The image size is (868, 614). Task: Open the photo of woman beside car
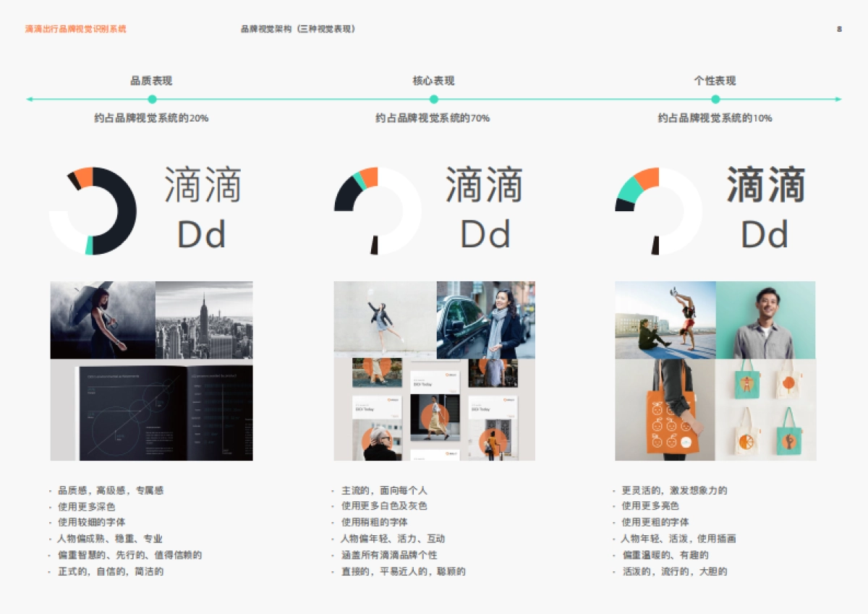point(485,320)
